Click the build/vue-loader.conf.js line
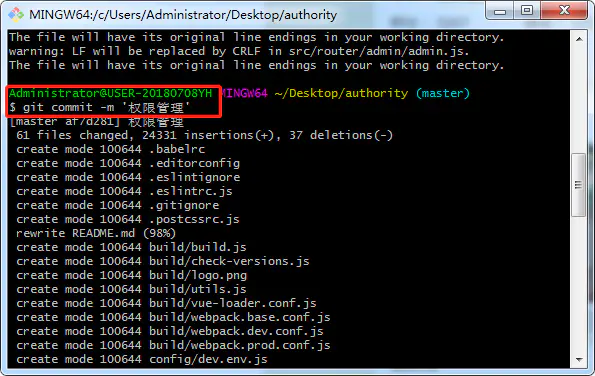The image size is (595, 376). pyautogui.click(x=166, y=304)
